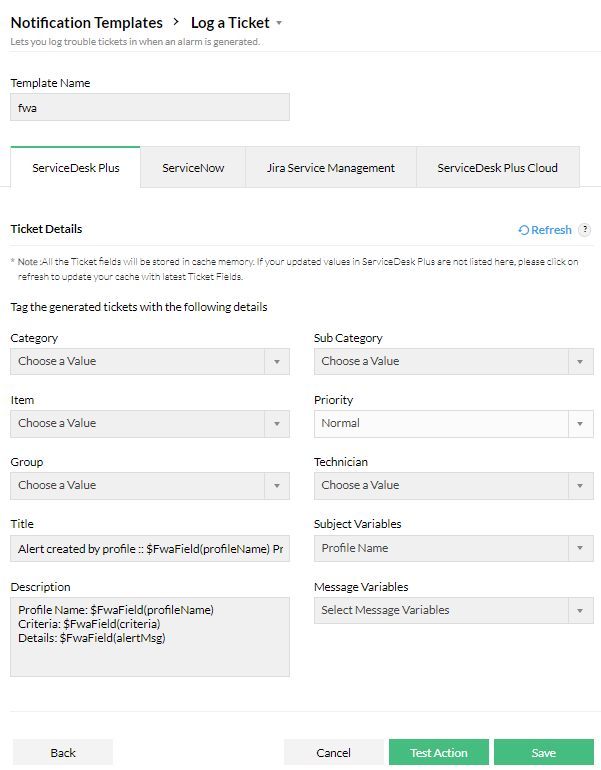Click Refresh to update ticket fields
The image size is (601, 770).
545,230
